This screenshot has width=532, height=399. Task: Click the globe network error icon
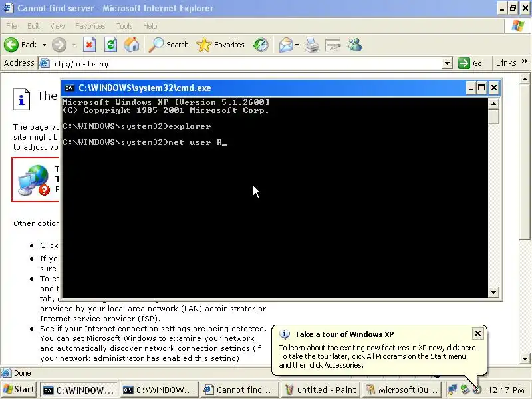34,180
